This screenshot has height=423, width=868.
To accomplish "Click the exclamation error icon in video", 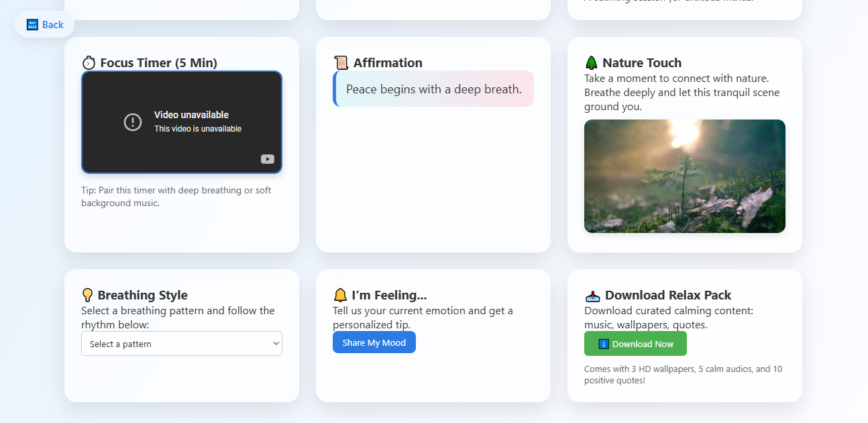I will pos(133,122).
